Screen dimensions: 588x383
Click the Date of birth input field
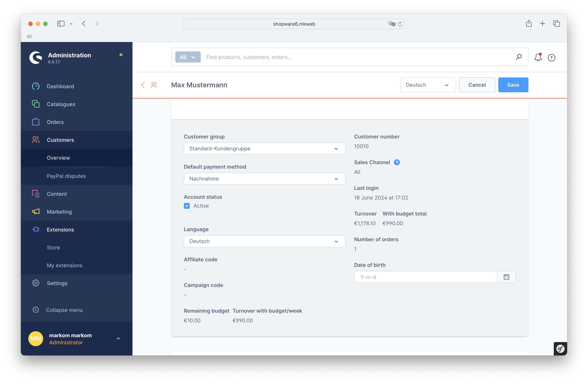[425, 277]
